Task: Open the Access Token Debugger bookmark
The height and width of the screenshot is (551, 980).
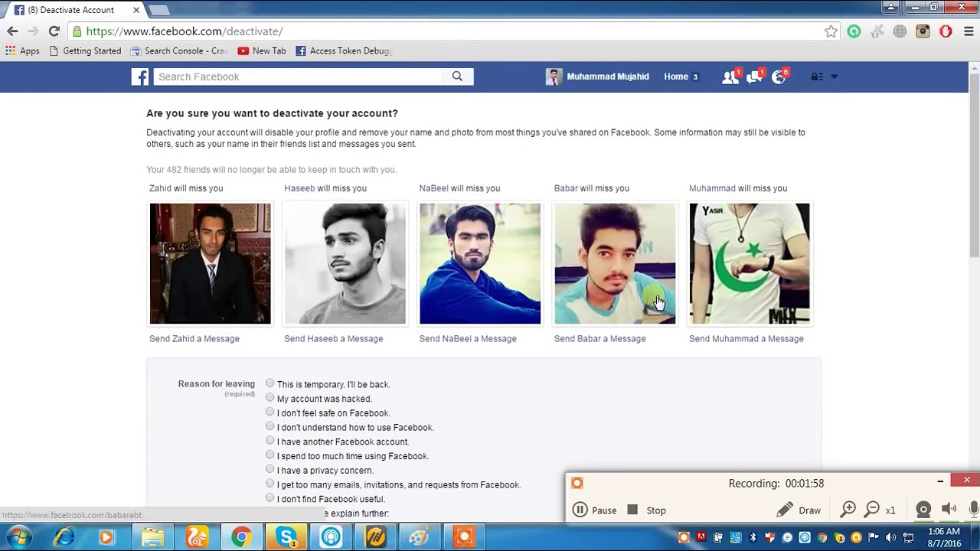Action: [344, 51]
